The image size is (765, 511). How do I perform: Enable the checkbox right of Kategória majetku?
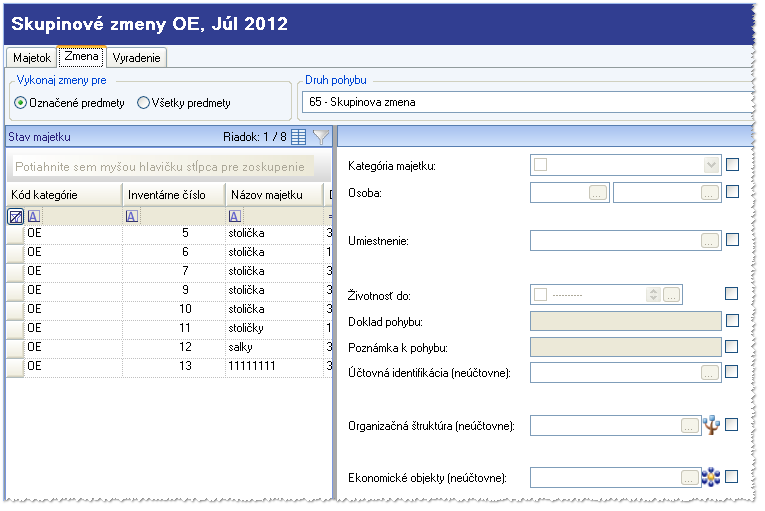[732, 165]
